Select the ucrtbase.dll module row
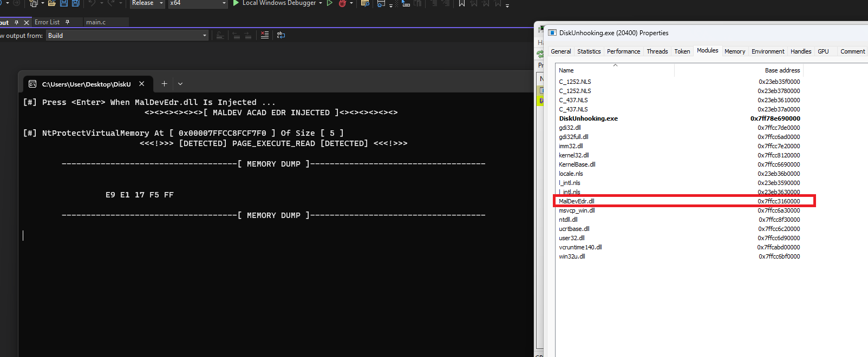 click(x=679, y=229)
